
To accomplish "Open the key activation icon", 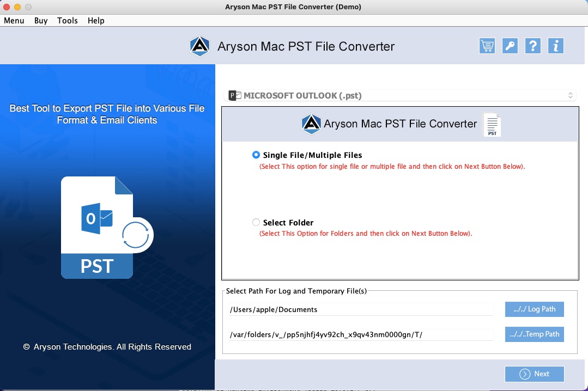I will [x=510, y=46].
